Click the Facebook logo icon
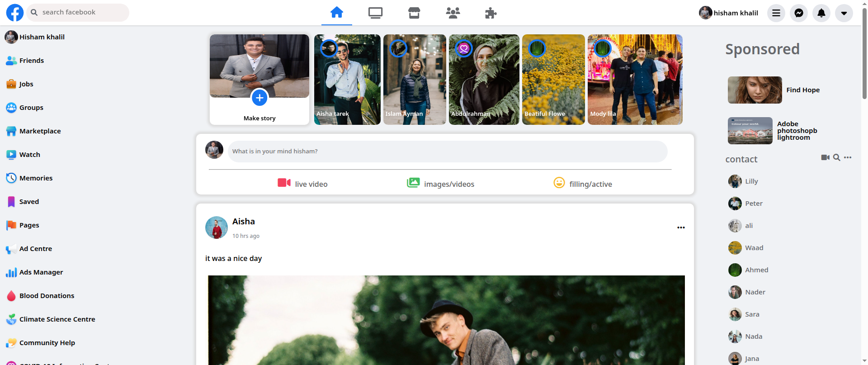This screenshot has height=365, width=868. [x=14, y=13]
